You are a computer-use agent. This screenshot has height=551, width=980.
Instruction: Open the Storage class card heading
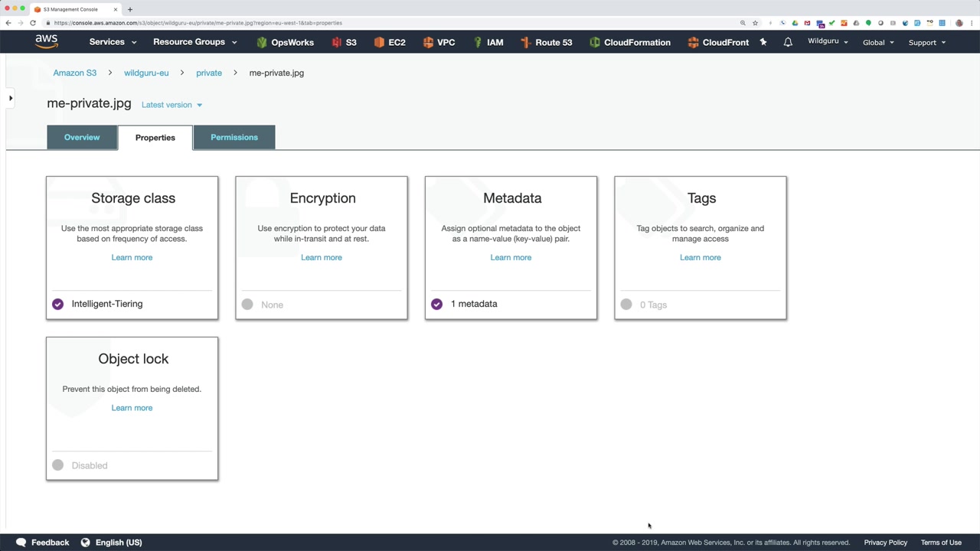[133, 198]
